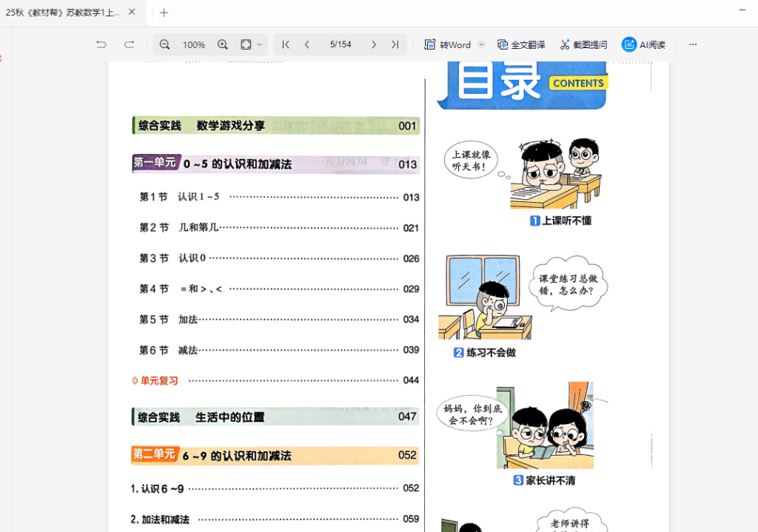Click the Redo icon in the toolbar
The image size is (758, 532).
tap(129, 44)
